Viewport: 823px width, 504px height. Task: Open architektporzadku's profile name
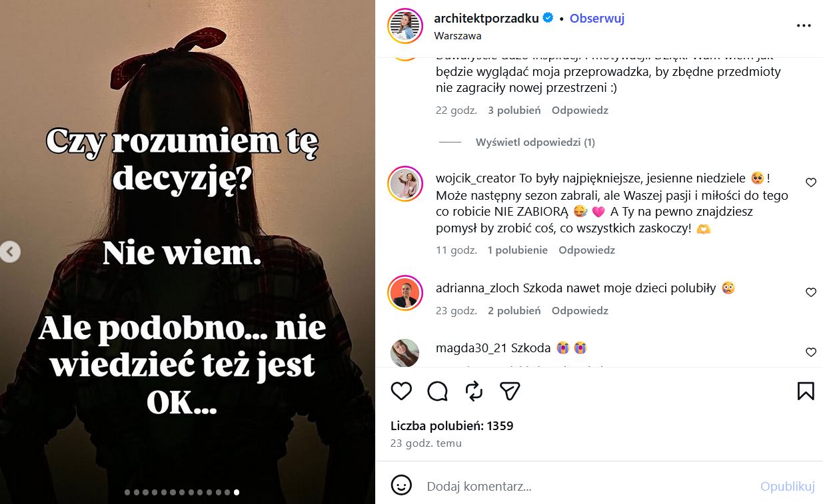[487, 19]
